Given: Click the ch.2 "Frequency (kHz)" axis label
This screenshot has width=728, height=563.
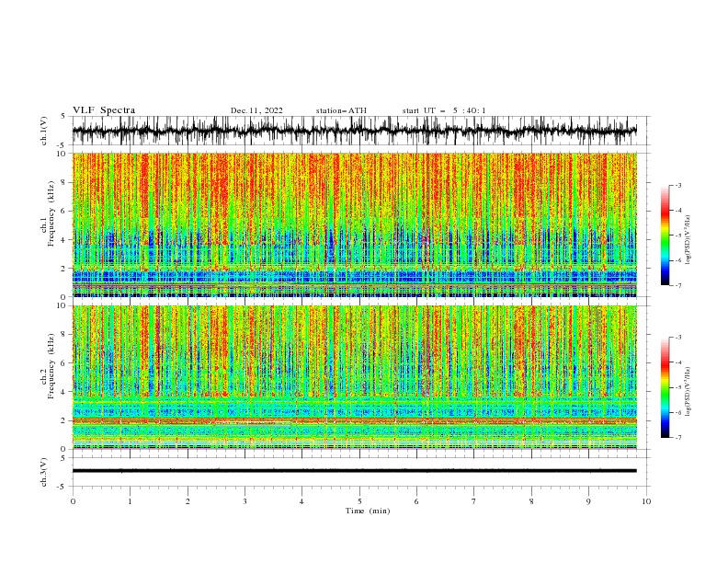Looking at the screenshot, I should [x=51, y=366].
